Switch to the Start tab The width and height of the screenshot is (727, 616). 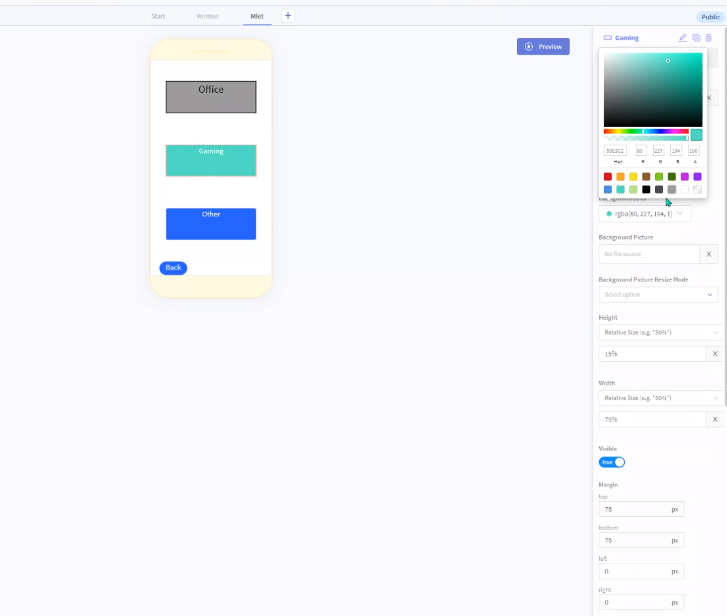[158, 16]
